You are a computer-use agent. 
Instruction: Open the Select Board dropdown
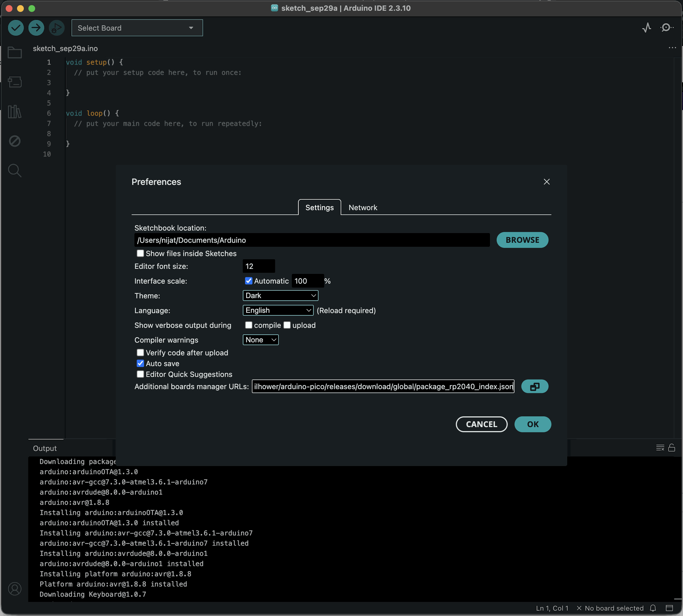pos(137,28)
